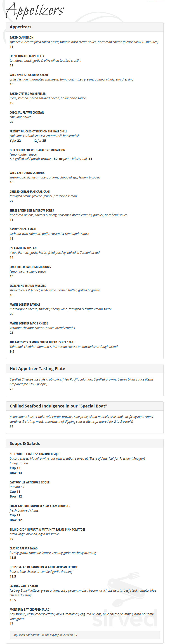This screenshot has width=170, height=644.
Task: Select the Escargot en Toscani item
Action: (x=24, y=248)
